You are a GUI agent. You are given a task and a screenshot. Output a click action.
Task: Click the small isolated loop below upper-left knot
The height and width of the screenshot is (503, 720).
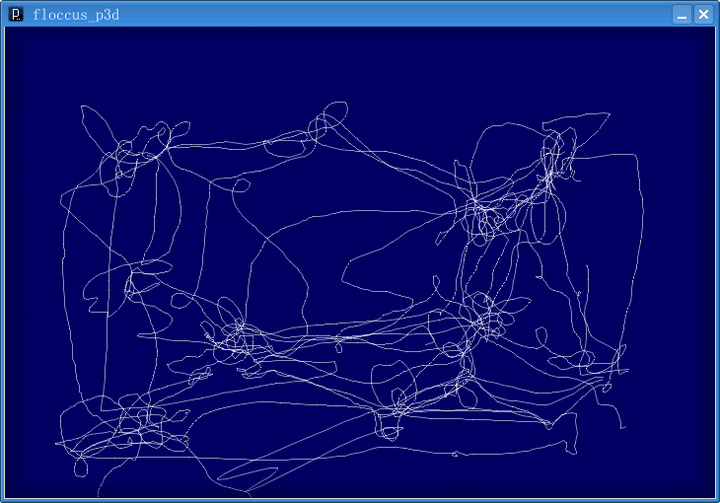coord(239,187)
